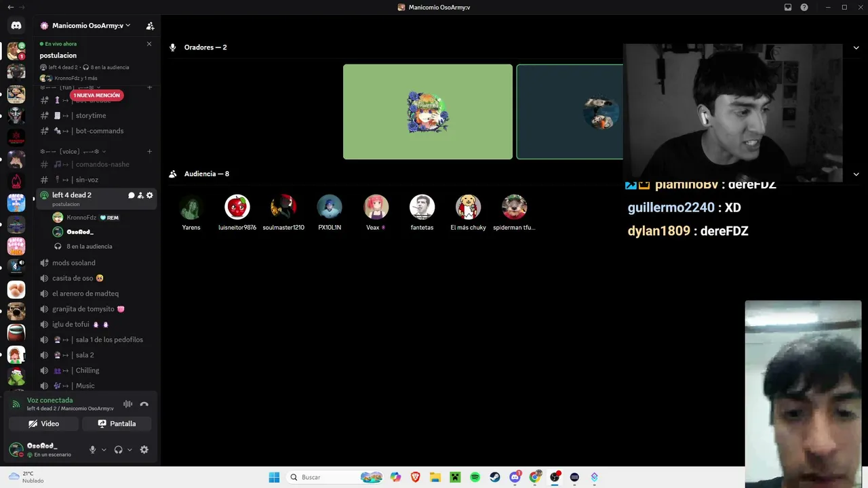This screenshot has width=868, height=488.
Task: Open Copilot from taskbar
Action: (395, 477)
